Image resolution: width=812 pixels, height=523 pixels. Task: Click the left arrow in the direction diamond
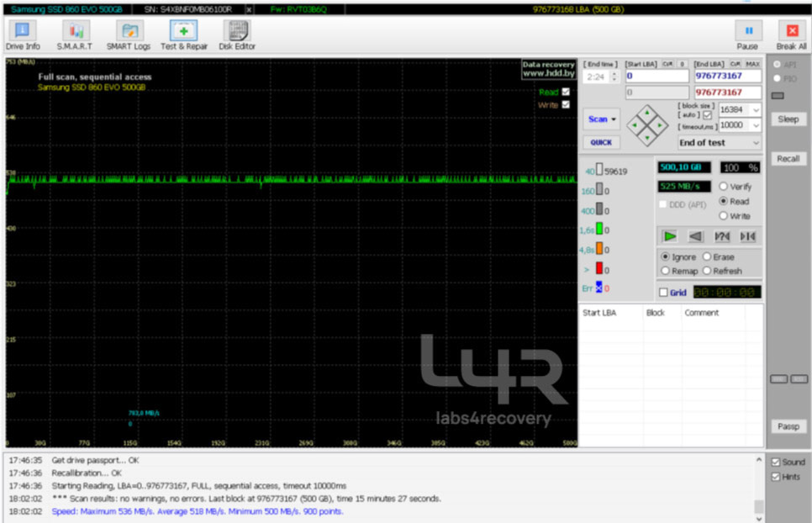[635, 124]
